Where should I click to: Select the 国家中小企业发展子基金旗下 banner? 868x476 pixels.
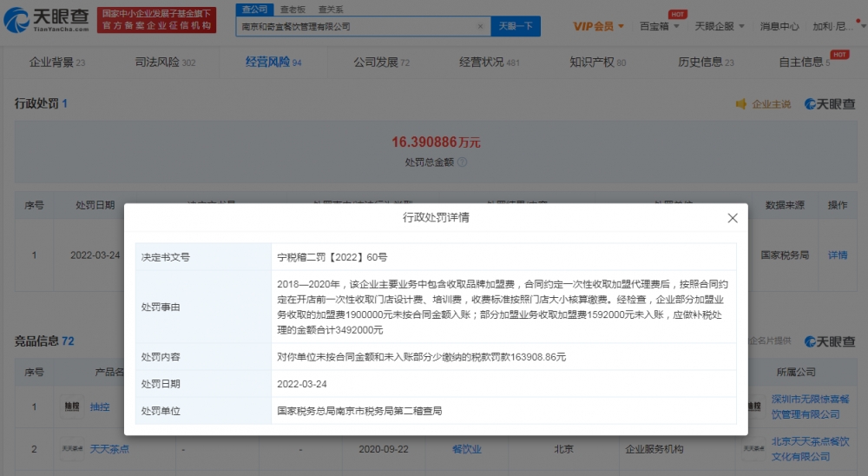156,20
